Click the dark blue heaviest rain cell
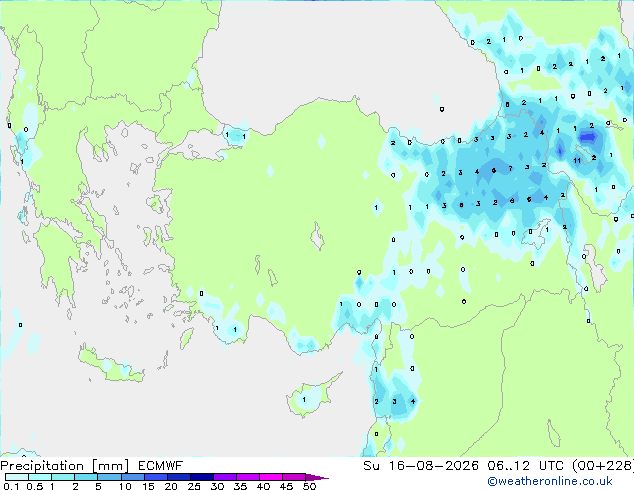Viewport: 634px width, 490px height. pyautogui.click(x=587, y=137)
